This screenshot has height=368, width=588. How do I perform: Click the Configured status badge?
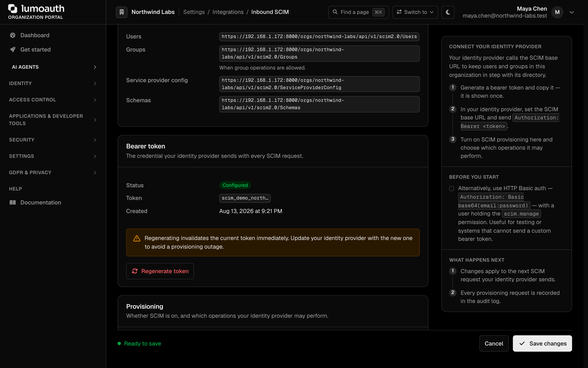click(x=235, y=185)
